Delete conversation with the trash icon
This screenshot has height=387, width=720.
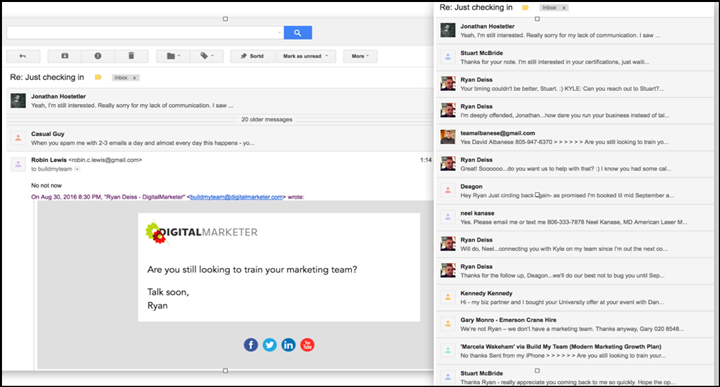131,56
